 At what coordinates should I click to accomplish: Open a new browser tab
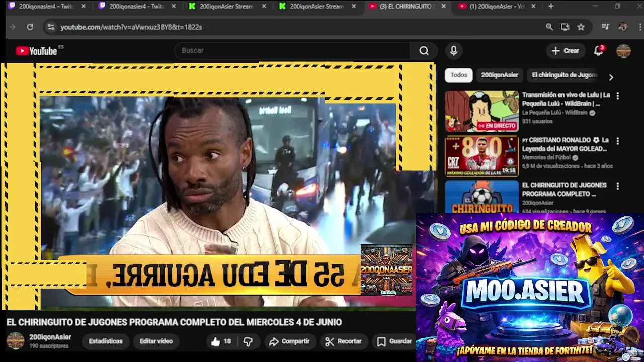(551, 6)
